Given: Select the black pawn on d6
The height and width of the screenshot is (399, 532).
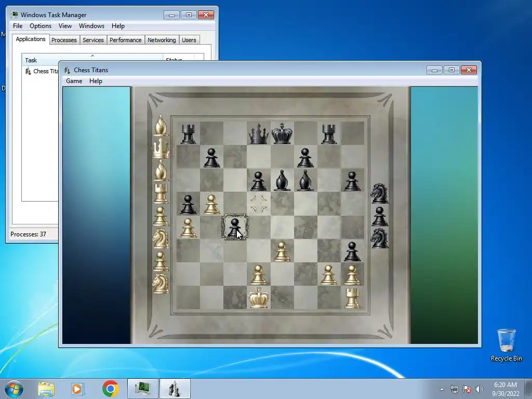Looking at the screenshot, I should coord(259,181).
